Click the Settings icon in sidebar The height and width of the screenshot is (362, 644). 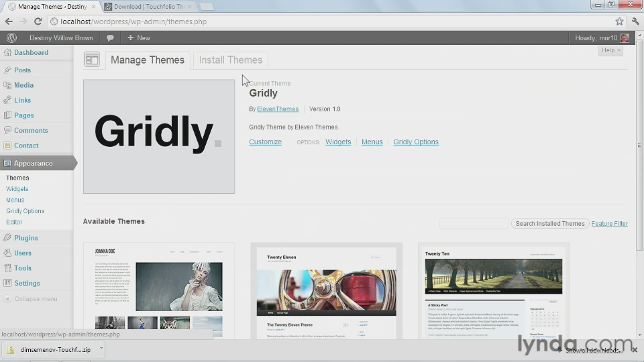click(x=7, y=283)
